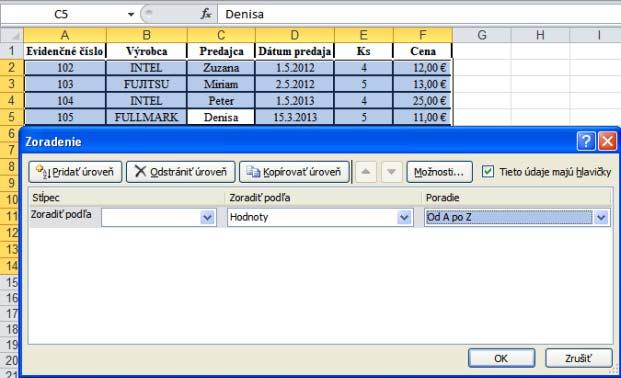Select column G header

pos(482,35)
